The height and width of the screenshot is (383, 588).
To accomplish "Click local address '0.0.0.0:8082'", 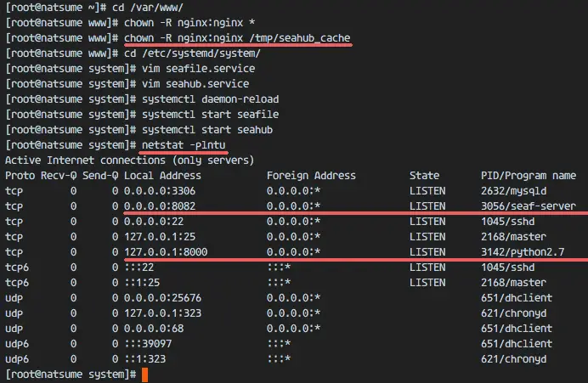I will [160, 206].
